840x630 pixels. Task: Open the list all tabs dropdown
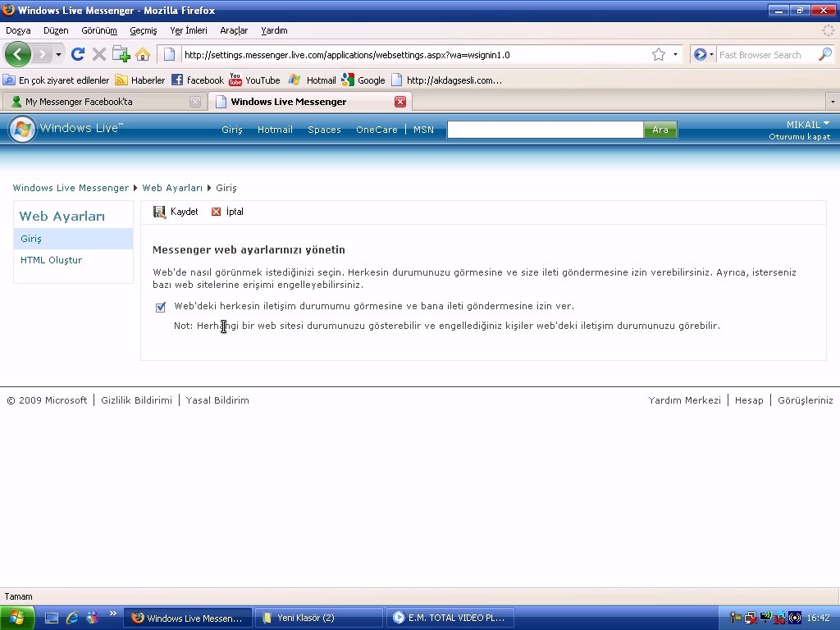833,101
